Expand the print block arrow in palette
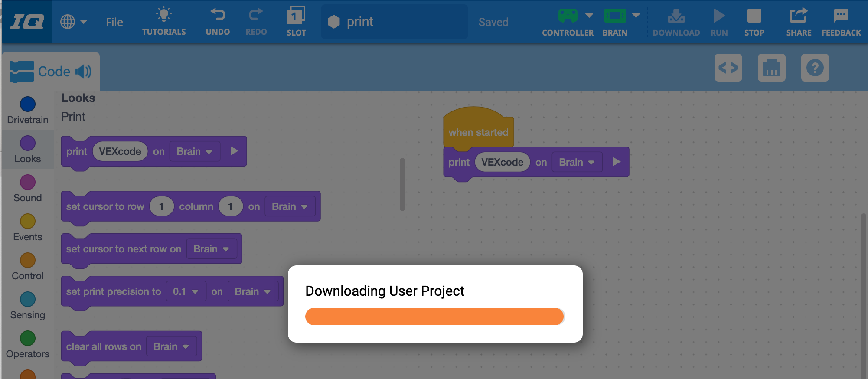 tap(235, 151)
